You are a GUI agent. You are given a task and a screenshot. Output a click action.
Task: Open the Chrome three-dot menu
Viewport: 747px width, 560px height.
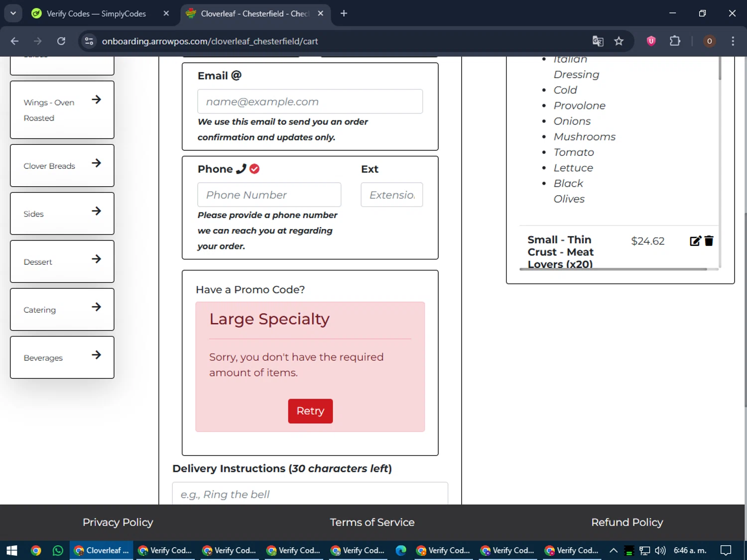point(733,41)
